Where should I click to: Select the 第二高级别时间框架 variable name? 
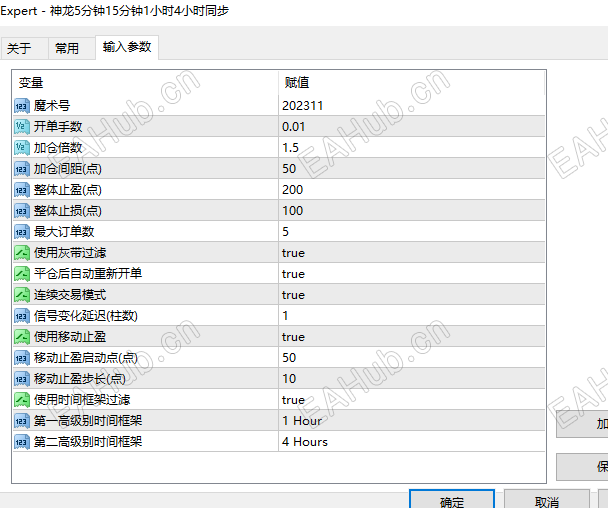(x=88, y=441)
